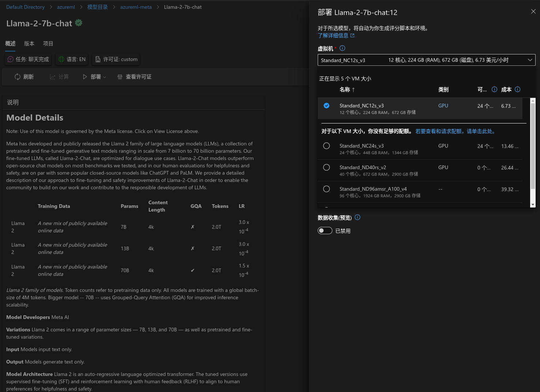Click the info icon beside 成本 column
This screenshot has height=392, width=540.
(x=517, y=90)
